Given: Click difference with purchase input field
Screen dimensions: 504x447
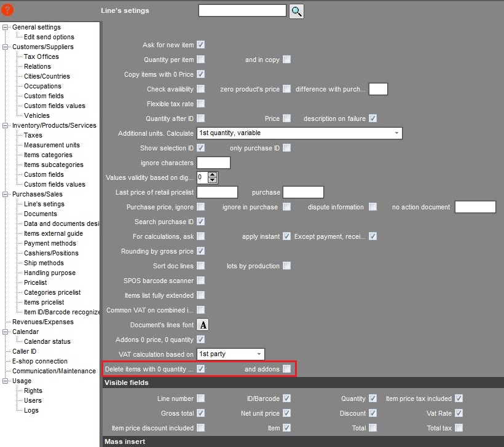Looking at the screenshot, I should pyautogui.click(x=378, y=89).
